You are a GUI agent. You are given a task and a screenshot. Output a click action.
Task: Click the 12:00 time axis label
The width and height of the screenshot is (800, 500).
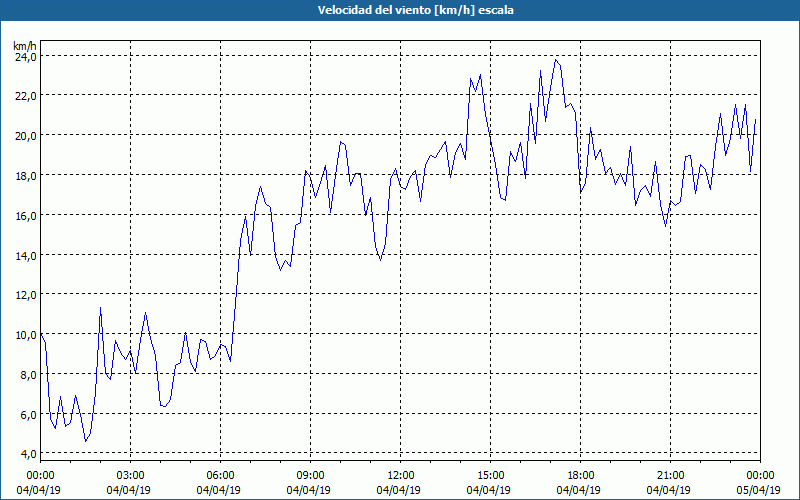coord(401,476)
